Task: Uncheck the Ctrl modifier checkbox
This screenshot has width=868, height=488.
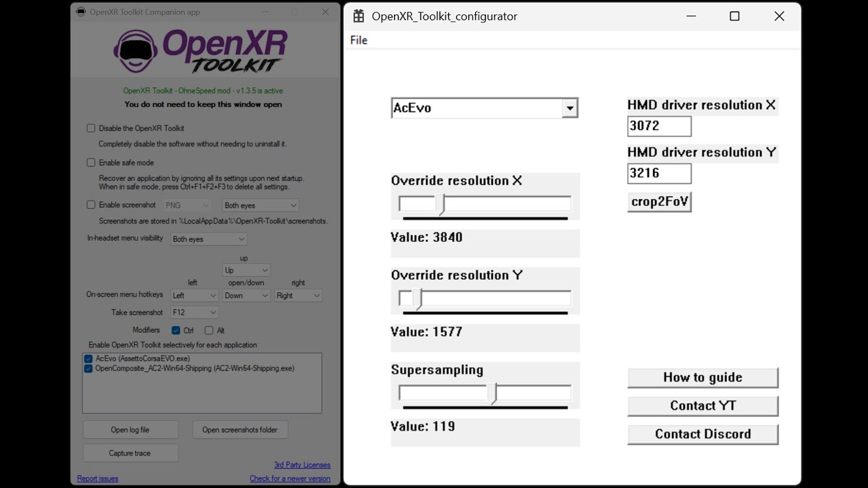Action: (x=176, y=331)
